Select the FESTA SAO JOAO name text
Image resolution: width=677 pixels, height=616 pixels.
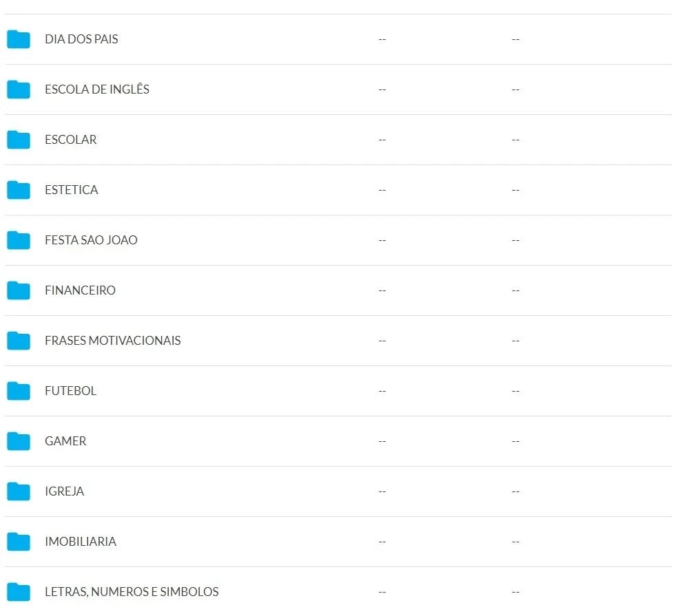click(91, 240)
